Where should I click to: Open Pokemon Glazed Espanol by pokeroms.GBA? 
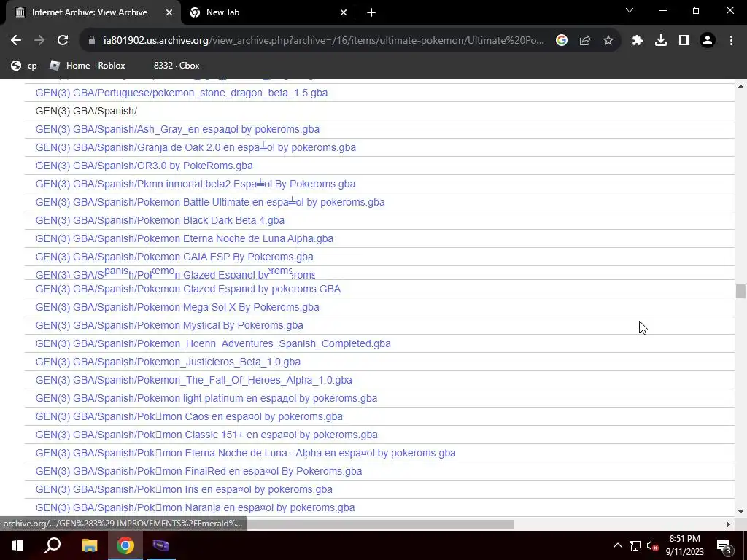click(x=188, y=289)
